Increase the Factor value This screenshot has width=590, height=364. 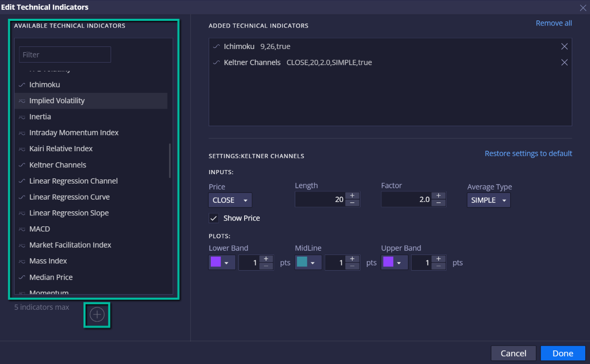pos(438,196)
